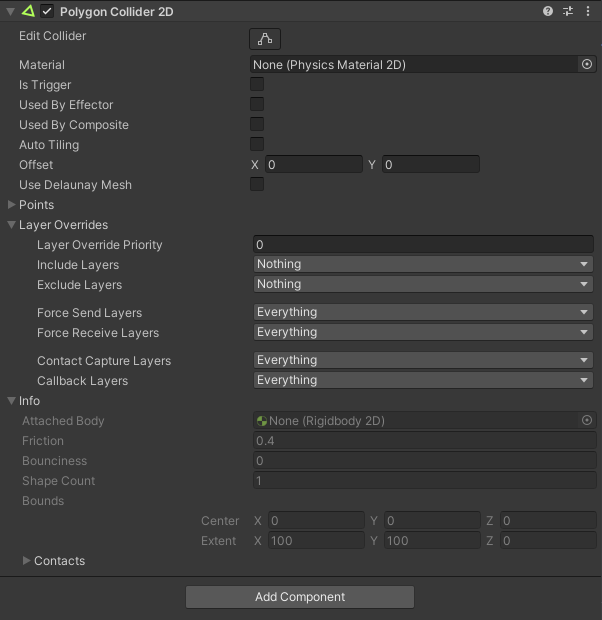Image resolution: width=602 pixels, height=620 pixels.
Task: Open the component presets icon
Action: coord(568,11)
